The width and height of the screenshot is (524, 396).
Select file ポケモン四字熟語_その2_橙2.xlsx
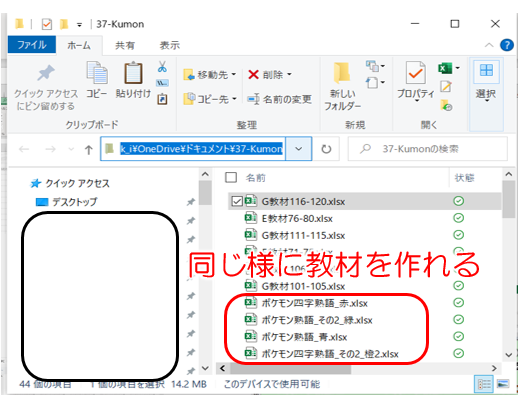tap(330, 354)
